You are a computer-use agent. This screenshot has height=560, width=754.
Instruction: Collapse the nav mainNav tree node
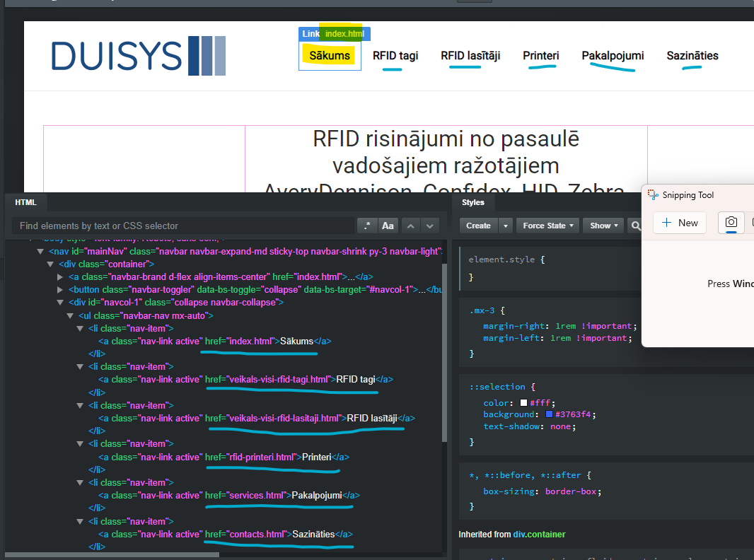click(40, 252)
